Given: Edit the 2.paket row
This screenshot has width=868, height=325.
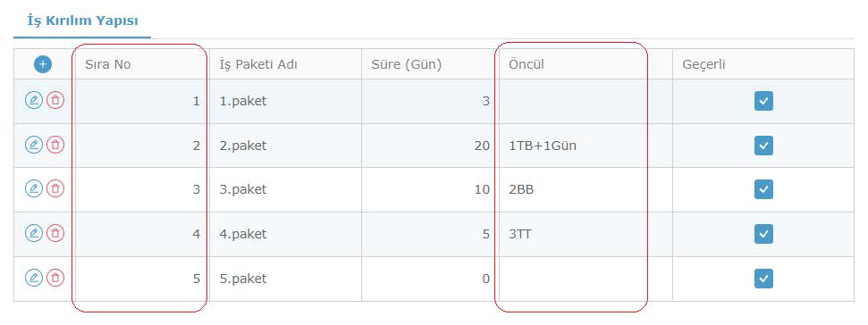Looking at the screenshot, I should pyautogui.click(x=34, y=145).
